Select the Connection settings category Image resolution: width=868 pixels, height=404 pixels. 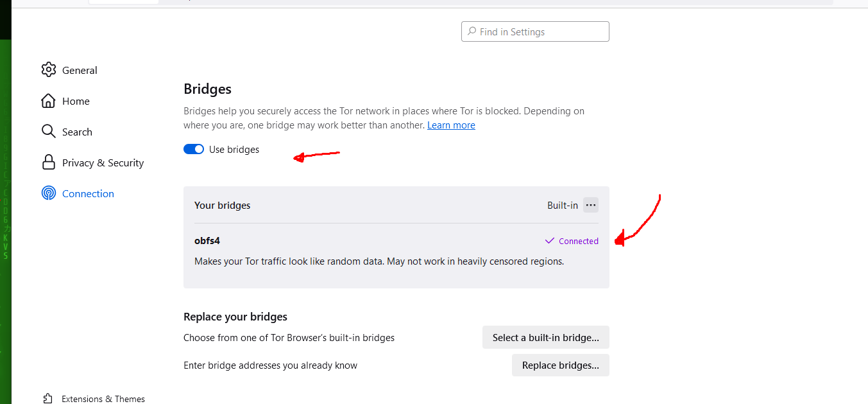click(x=78, y=193)
